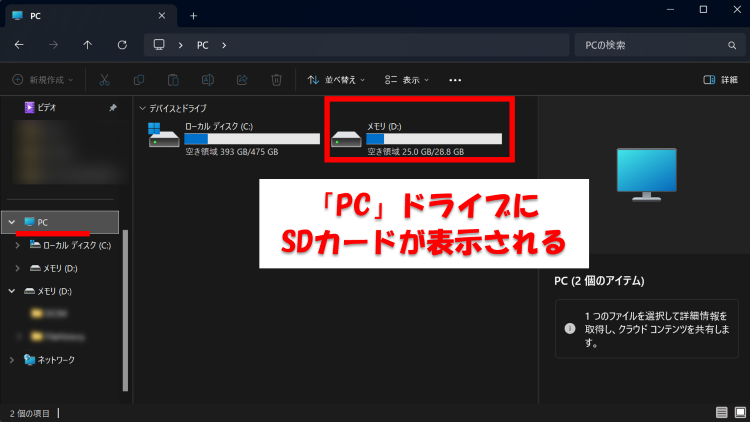Close the PC tab

[x=162, y=16]
